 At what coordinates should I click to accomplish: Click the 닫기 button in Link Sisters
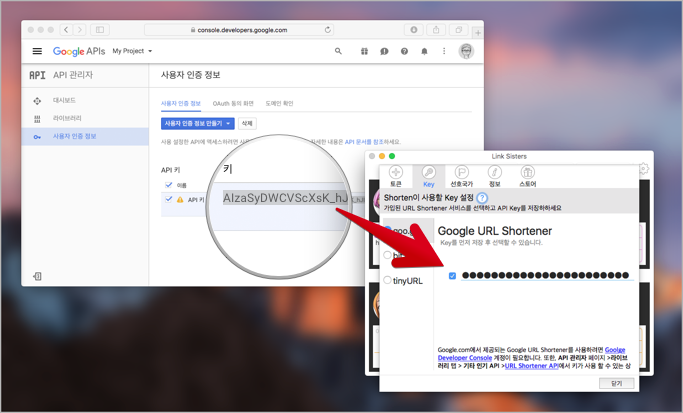[x=616, y=383]
